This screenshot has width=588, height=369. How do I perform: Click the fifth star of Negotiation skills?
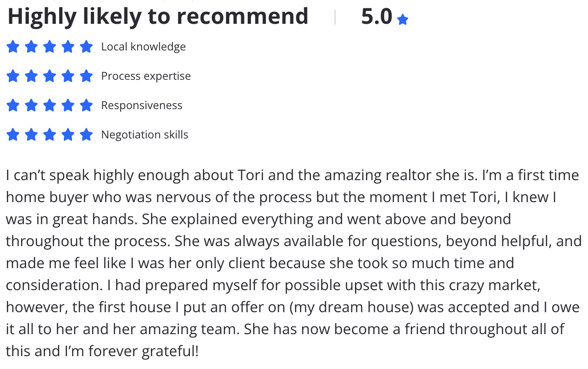(x=86, y=135)
